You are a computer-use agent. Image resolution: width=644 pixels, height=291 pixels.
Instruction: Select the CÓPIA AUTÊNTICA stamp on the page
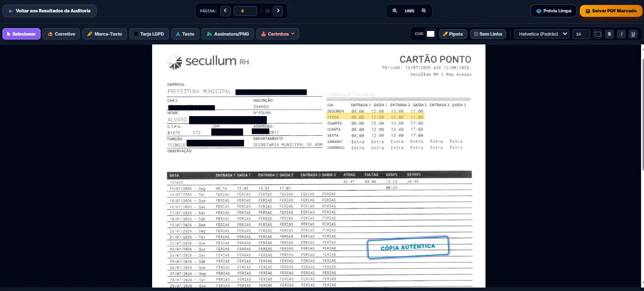click(408, 247)
